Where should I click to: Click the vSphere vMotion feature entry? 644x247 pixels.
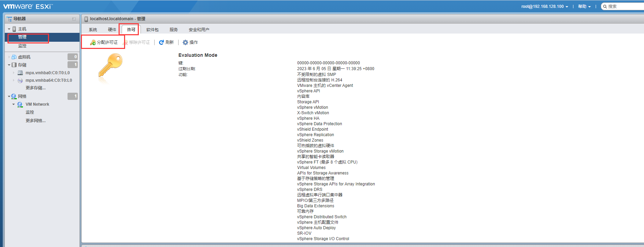pyautogui.click(x=313, y=107)
